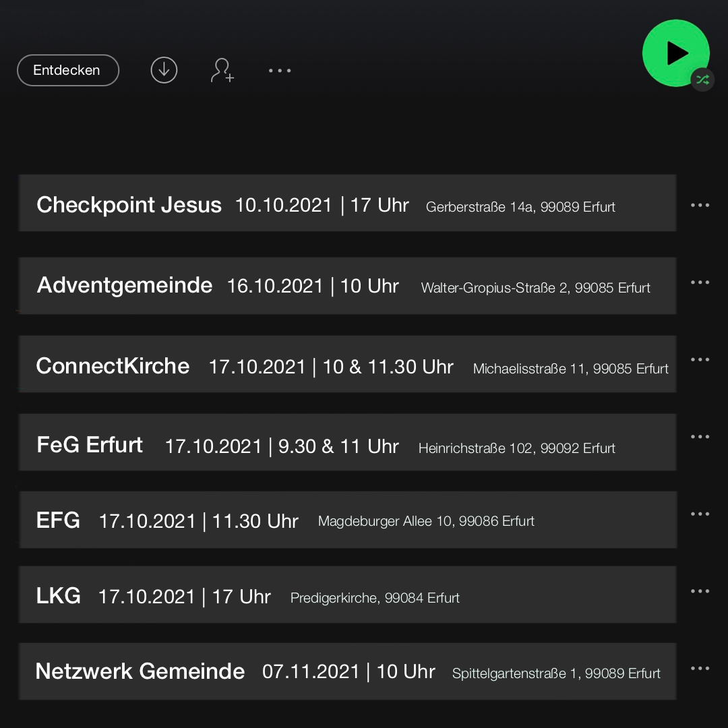Select the EFG Magdeburger Allee entry
The width and height of the screenshot is (728, 728).
coord(347,520)
